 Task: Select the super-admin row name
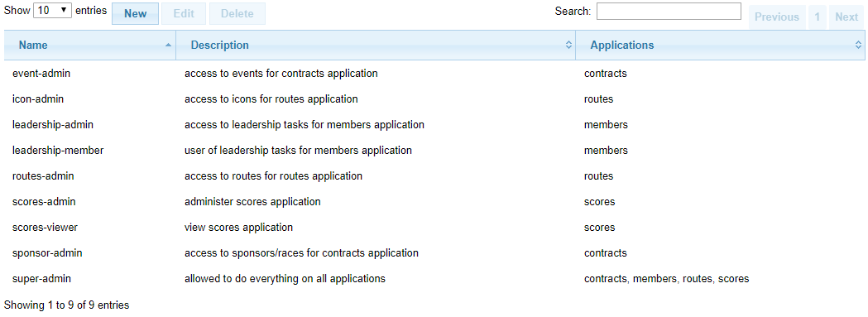click(41, 279)
